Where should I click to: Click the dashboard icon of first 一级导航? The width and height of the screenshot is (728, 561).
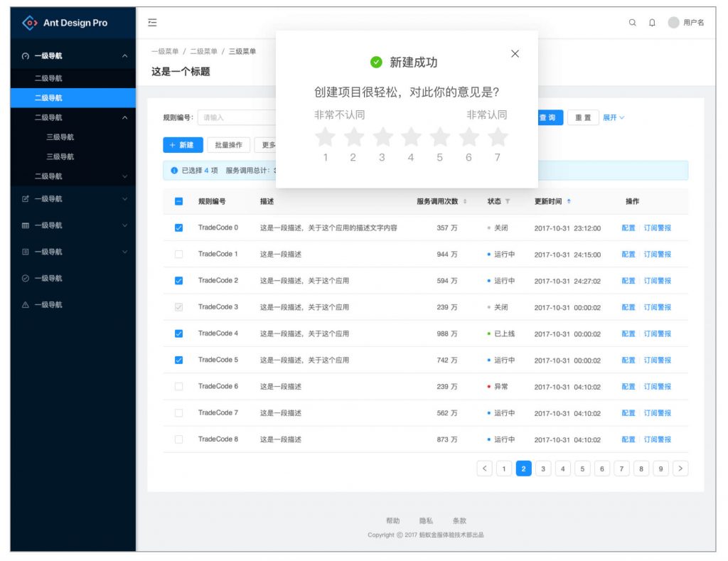point(26,56)
